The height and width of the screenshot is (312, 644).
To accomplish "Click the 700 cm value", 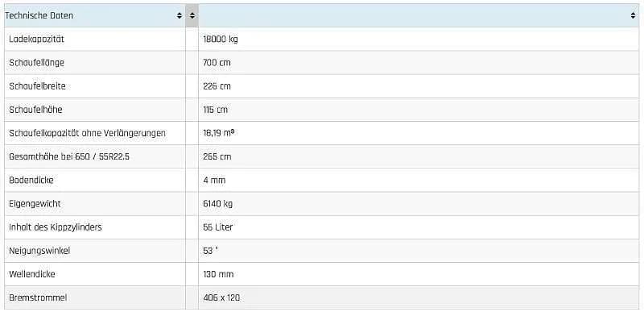I will [x=217, y=63].
